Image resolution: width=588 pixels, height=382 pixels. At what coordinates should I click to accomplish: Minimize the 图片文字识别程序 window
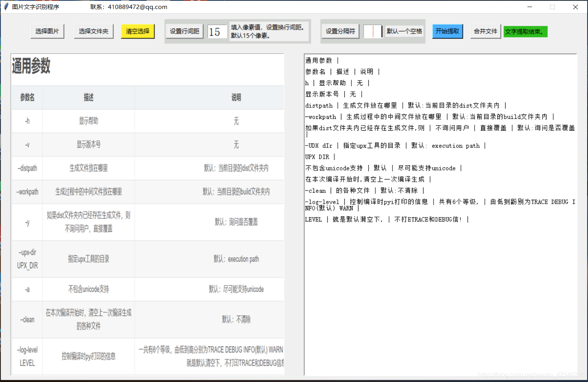pos(530,7)
